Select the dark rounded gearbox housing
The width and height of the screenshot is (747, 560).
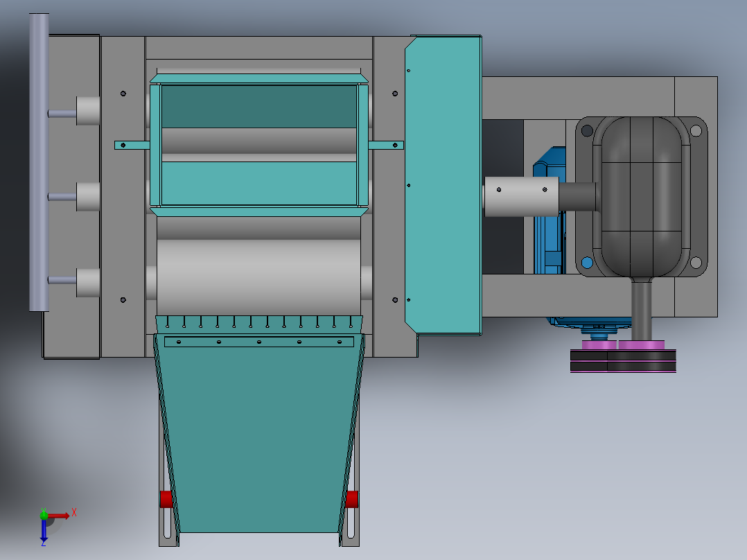pos(642,197)
